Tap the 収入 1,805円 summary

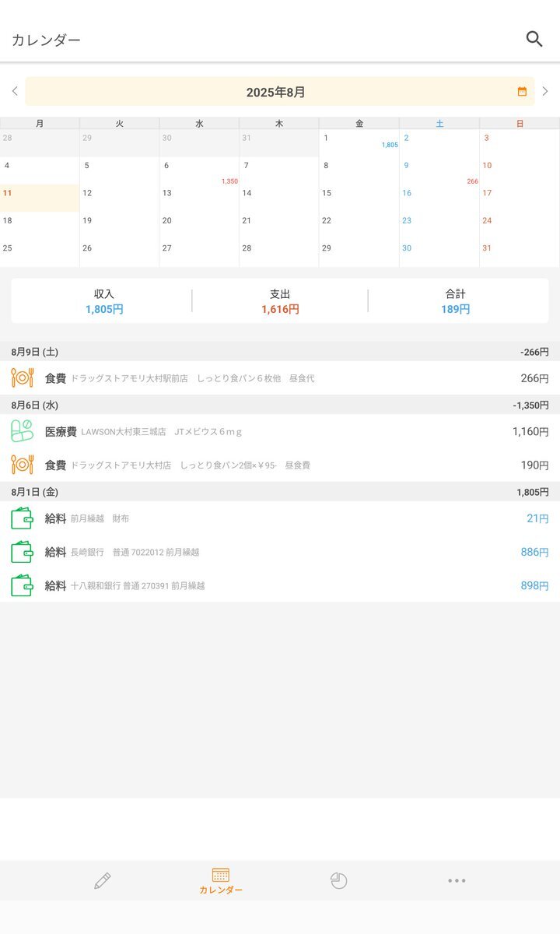click(104, 301)
